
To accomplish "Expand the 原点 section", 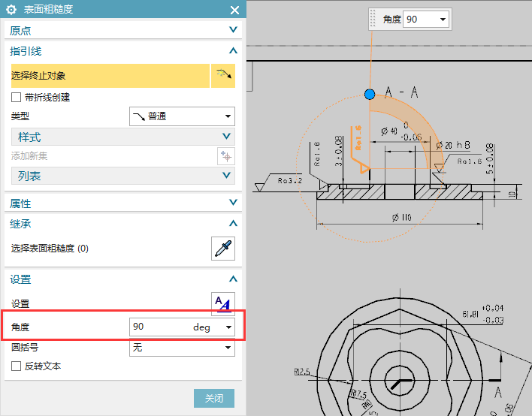I will 233,30.
